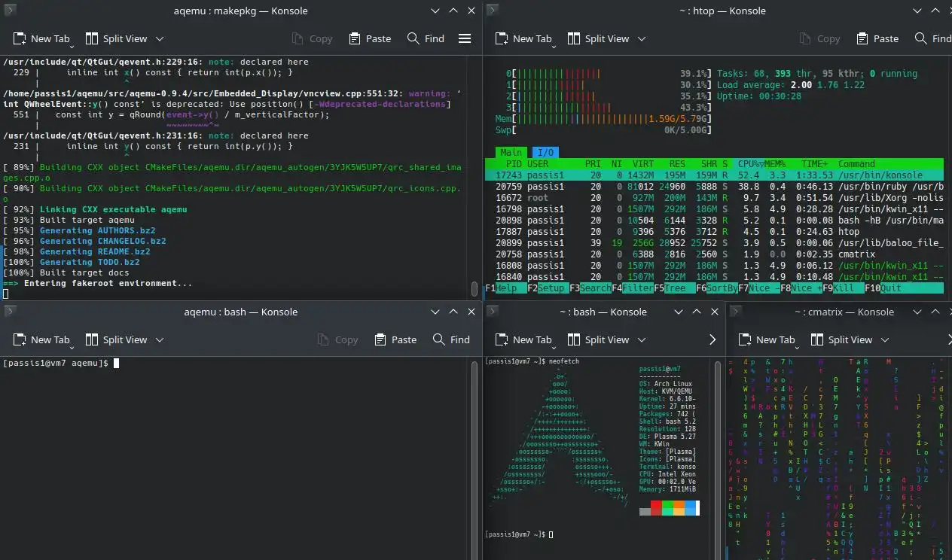
Task: Click Find in htop Konsole toolbar
Action: 932,38
